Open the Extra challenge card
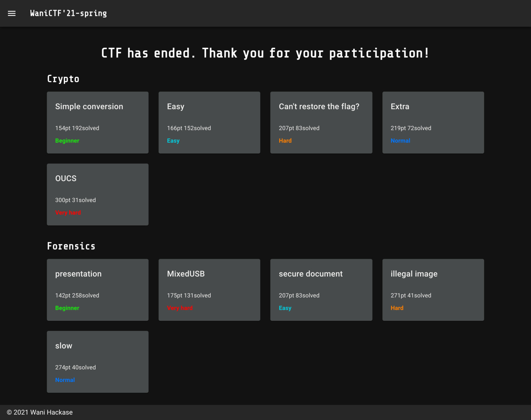531x420 pixels. (x=433, y=122)
